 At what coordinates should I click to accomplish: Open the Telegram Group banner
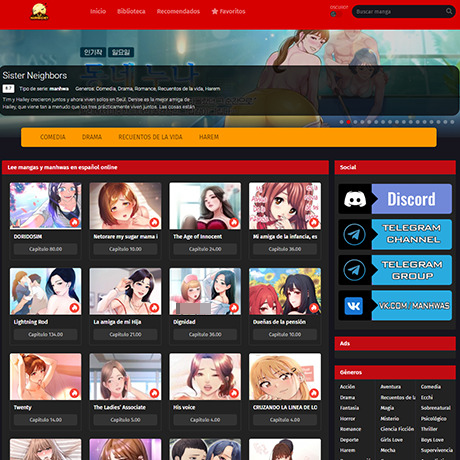coord(395,270)
